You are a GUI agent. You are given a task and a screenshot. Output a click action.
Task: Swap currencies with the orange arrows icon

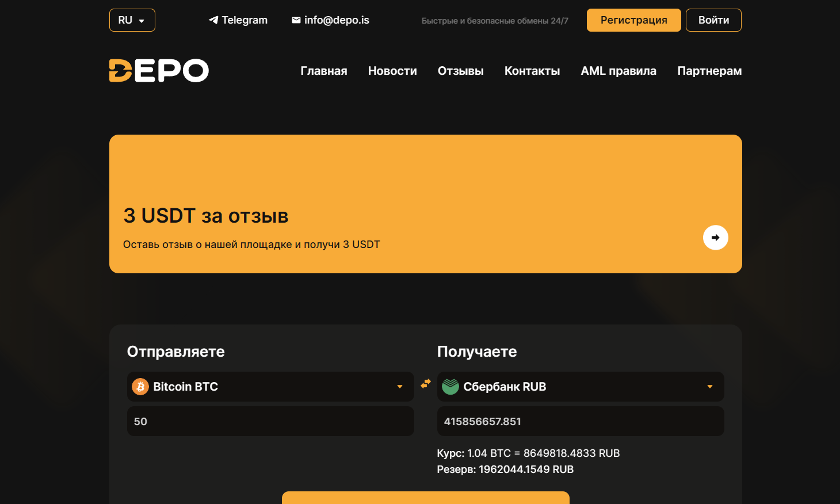pos(426,384)
